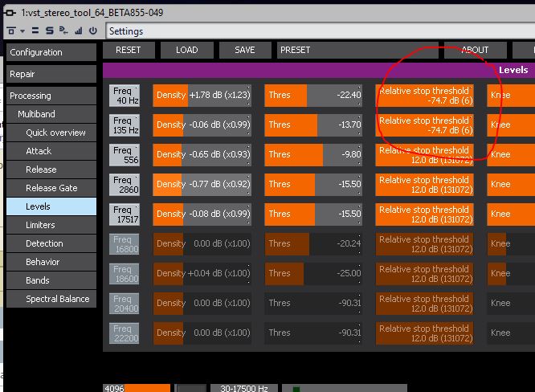Adjust Knee slider in the 40 Hz row
Screen dimensions: 535x392
[511, 96]
